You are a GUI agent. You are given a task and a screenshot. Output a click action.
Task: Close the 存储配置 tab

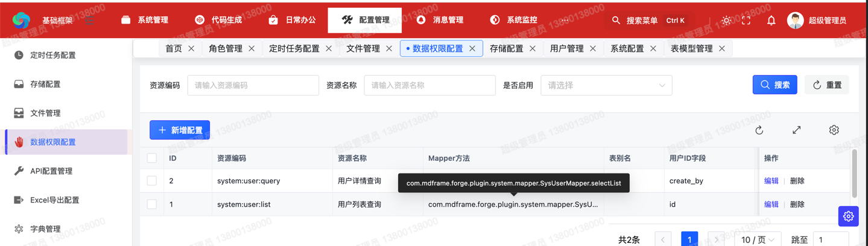[x=533, y=48]
